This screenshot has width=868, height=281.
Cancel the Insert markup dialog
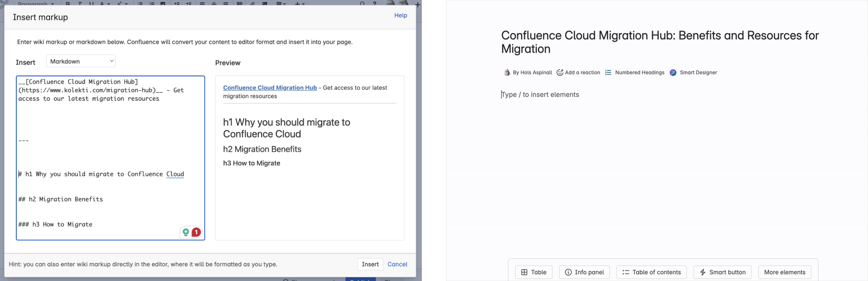point(397,264)
